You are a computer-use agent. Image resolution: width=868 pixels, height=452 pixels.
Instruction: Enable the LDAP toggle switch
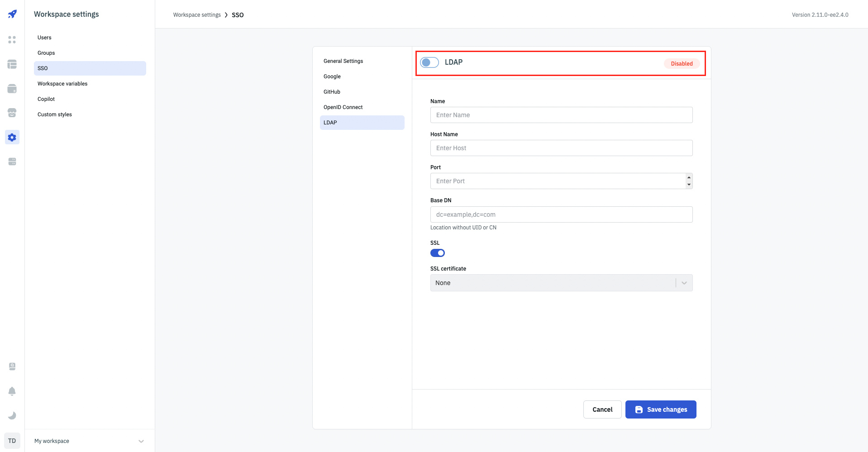click(429, 62)
